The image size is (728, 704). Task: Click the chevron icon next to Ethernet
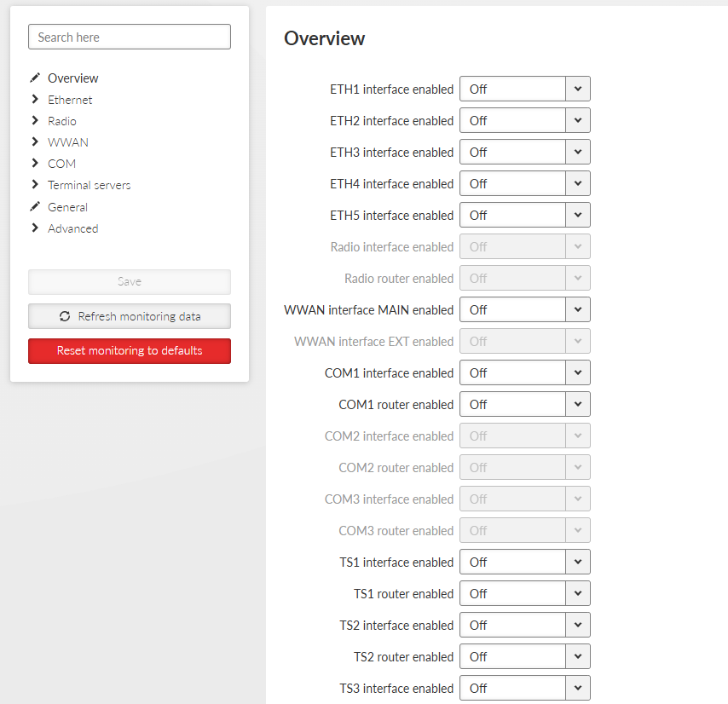35,100
